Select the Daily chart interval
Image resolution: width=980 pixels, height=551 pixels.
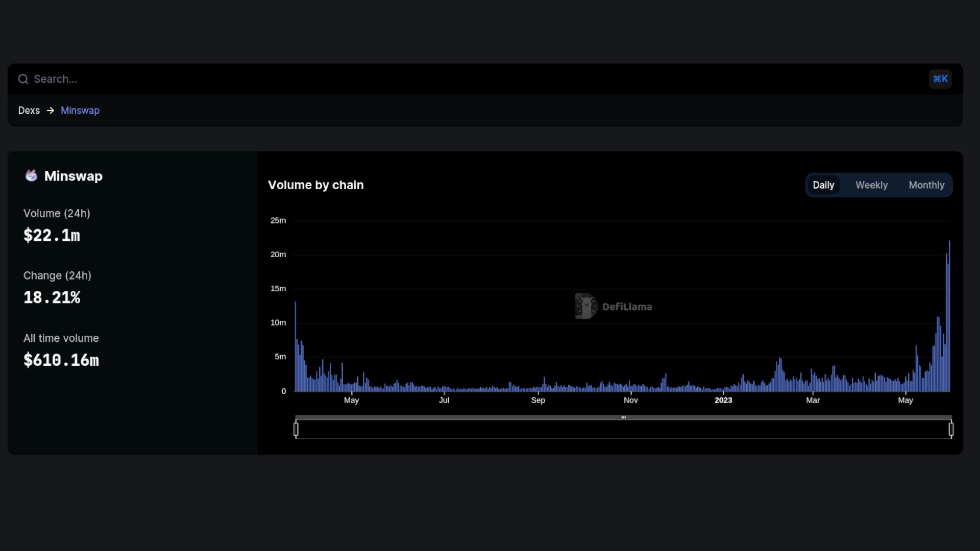[823, 185]
